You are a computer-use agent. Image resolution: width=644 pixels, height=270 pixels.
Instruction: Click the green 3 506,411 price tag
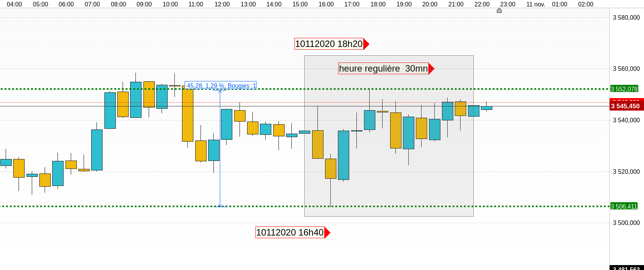point(624,206)
